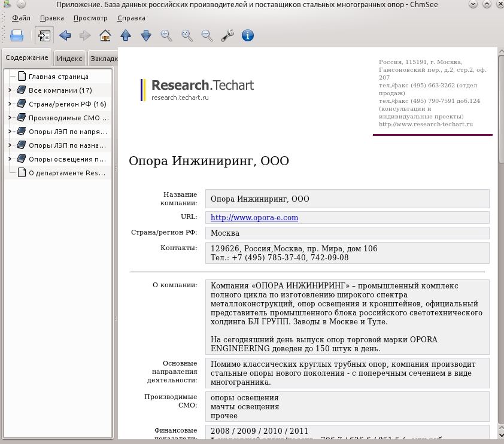Expand the Опоры ЛЭП по назна... node
This screenshot has height=444, width=504.
pos(10,145)
